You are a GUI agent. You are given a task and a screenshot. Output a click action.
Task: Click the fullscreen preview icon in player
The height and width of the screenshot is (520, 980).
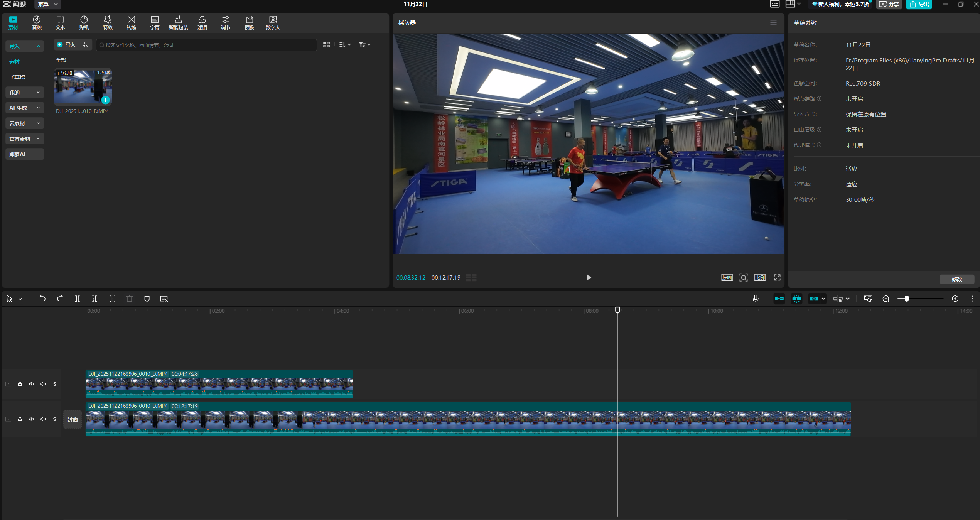click(777, 277)
